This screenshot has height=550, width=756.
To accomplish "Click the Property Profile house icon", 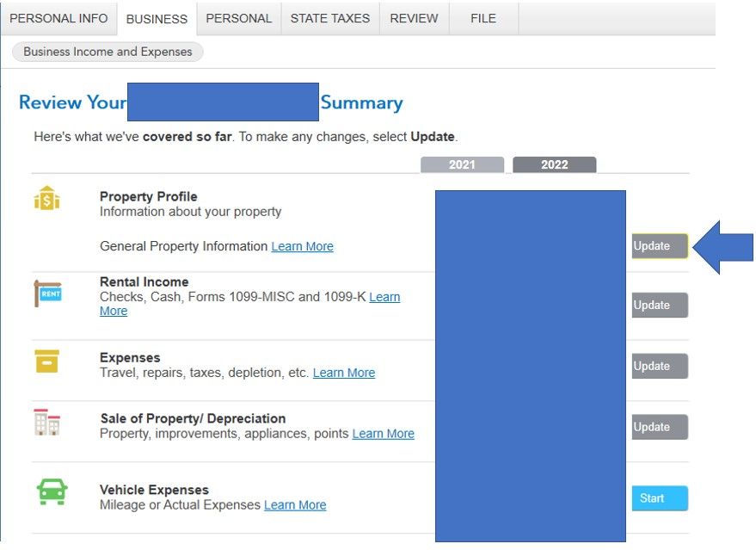I will (x=46, y=198).
